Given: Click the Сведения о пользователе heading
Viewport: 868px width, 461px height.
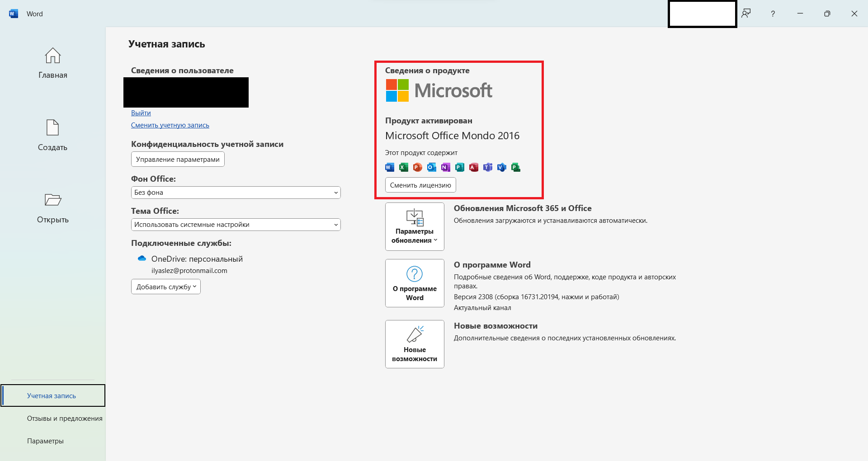Looking at the screenshot, I should [182, 71].
